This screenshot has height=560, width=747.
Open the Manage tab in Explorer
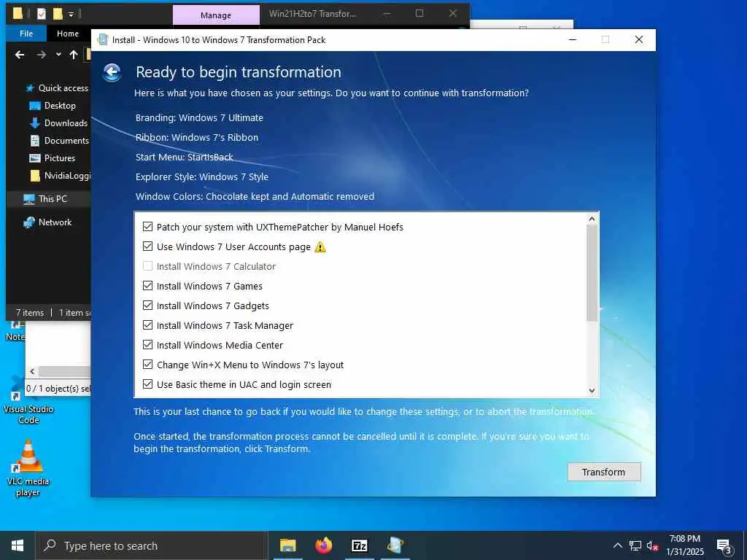point(216,15)
